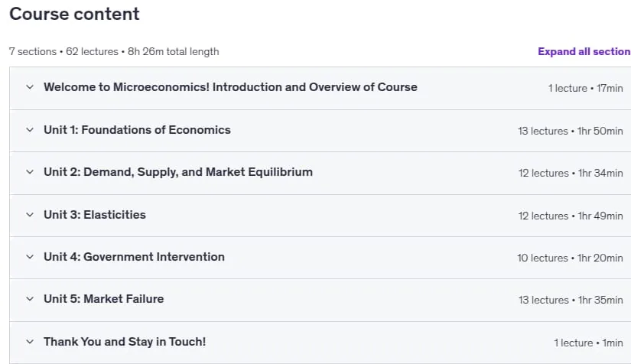Viewport: 631px width, 364px height.
Task: Open Unit 1: Foundations of Economics title
Action: (137, 130)
